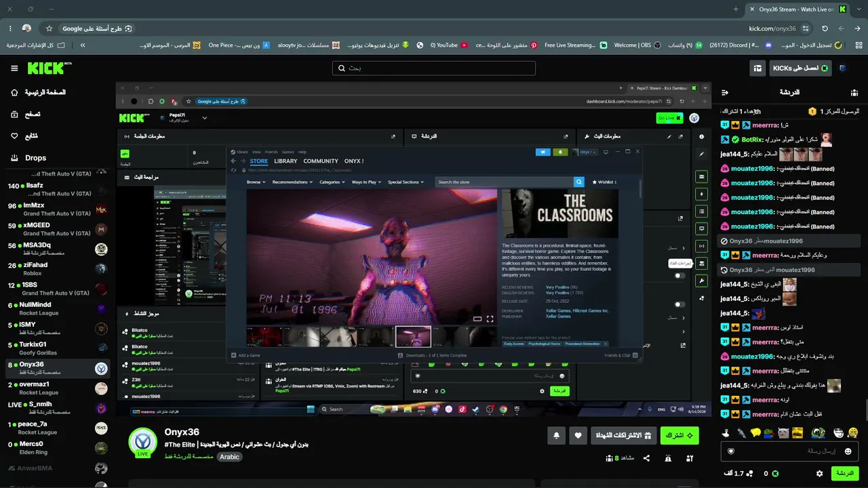Open the browser three-dot menu
This screenshot has width=868, height=488.
tap(10, 28)
